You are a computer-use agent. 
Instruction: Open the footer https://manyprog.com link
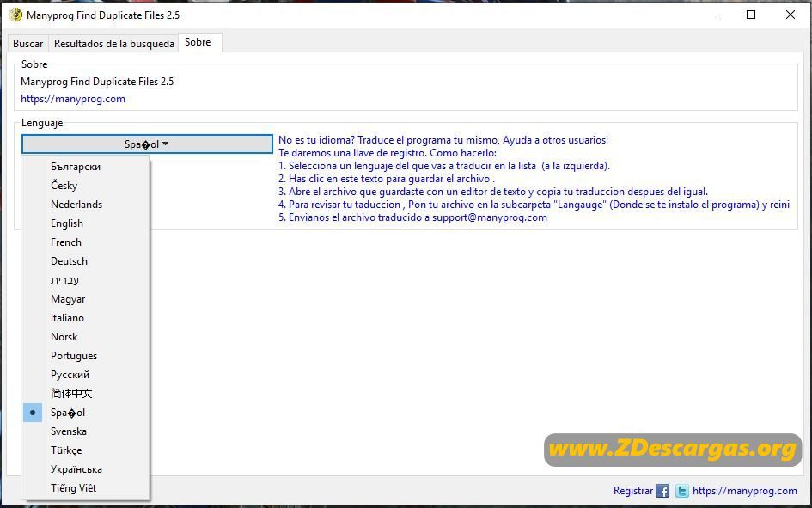pos(745,491)
